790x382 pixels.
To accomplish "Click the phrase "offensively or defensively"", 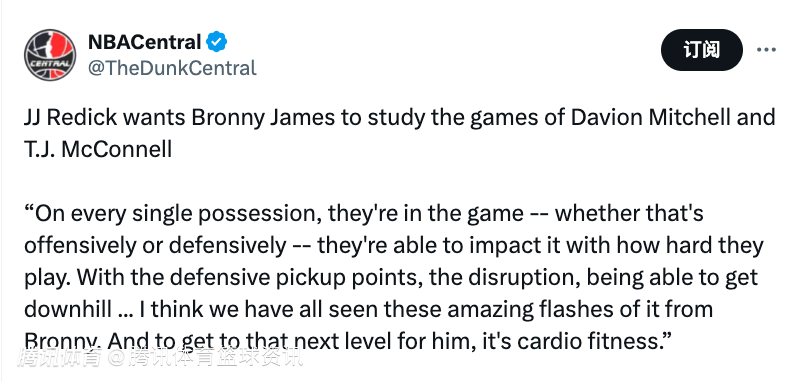I will [155, 246].
